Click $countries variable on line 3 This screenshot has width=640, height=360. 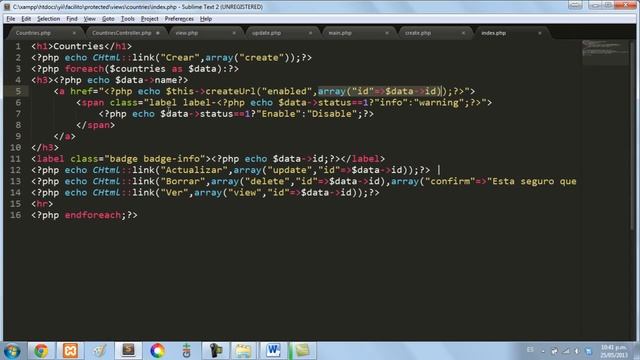pyautogui.click(x=138, y=69)
